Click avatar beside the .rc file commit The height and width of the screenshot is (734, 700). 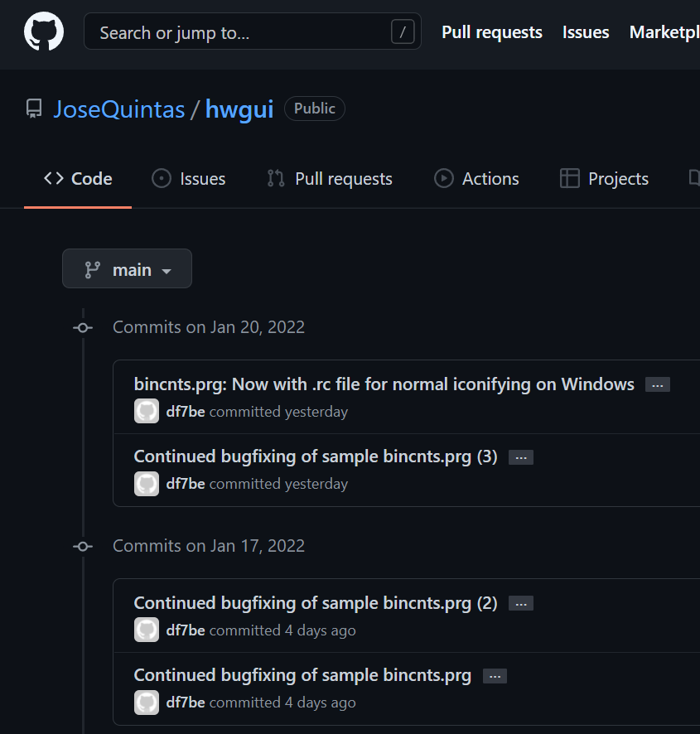click(x=147, y=412)
